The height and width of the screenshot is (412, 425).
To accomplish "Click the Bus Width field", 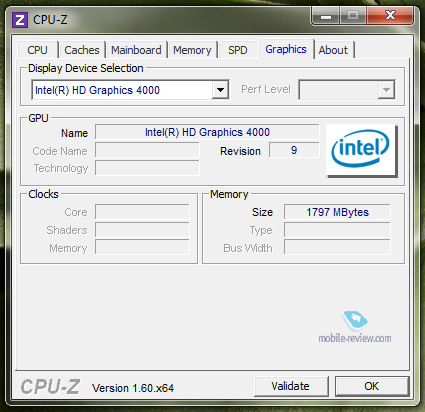I will pos(337,248).
